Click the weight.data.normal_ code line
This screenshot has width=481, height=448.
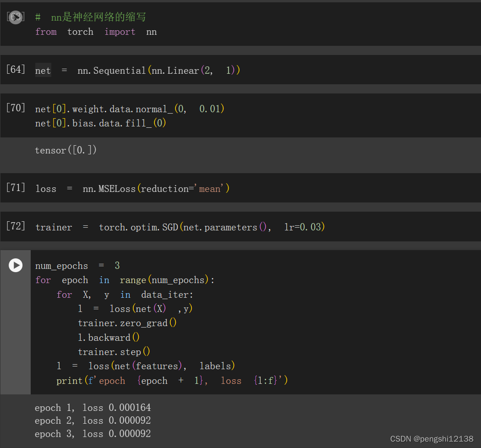[x=130, y=109]
